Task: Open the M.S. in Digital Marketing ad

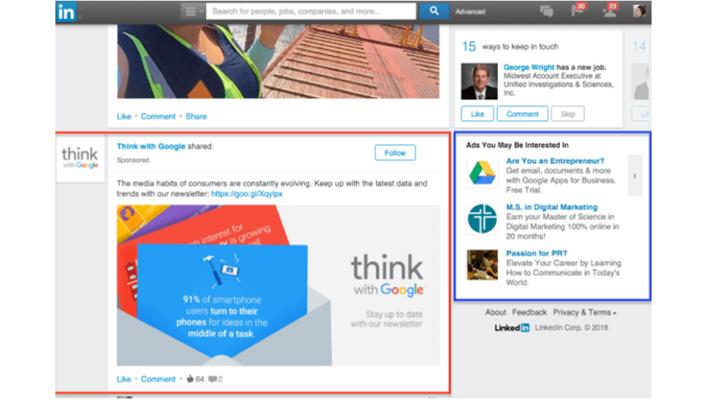Action: pos(551,207)
